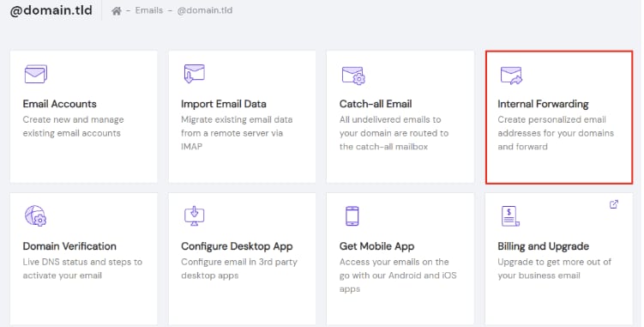This screenshot has height=327, width=644.
Task: Click the Billing and Upgrade invoice icon
Action: click(510, 216)
